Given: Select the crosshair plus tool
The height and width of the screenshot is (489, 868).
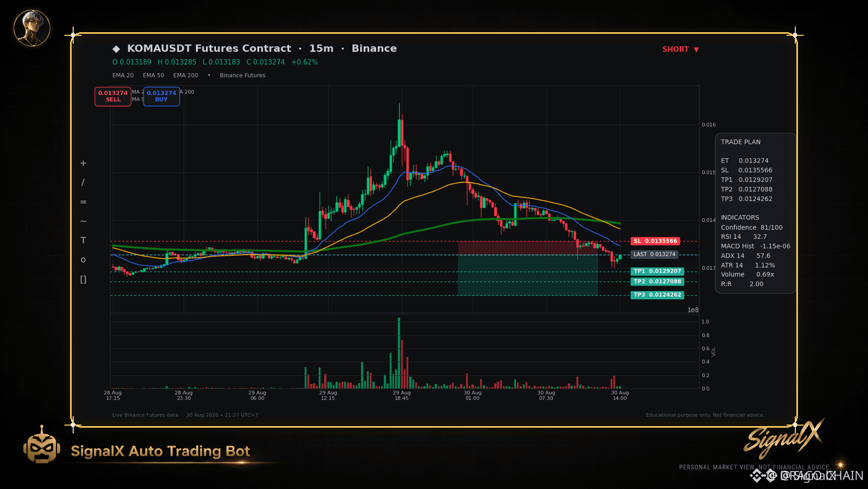Looking at the screenshot, I should (x=83, y=163).
